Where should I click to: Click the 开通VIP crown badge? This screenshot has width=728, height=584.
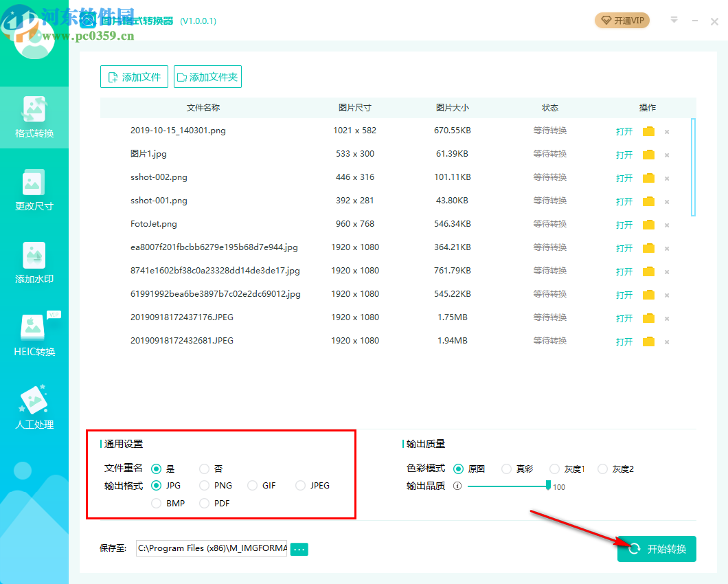coord(622,21)
